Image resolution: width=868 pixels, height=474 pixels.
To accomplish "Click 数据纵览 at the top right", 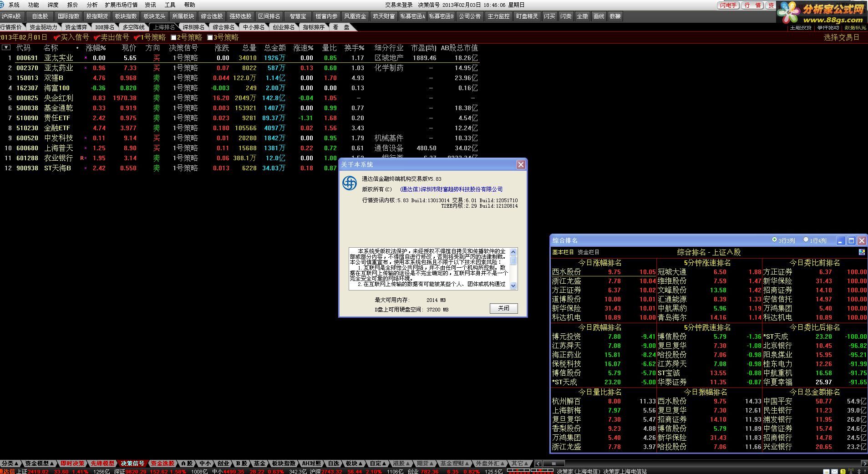I will pos(855,28).
